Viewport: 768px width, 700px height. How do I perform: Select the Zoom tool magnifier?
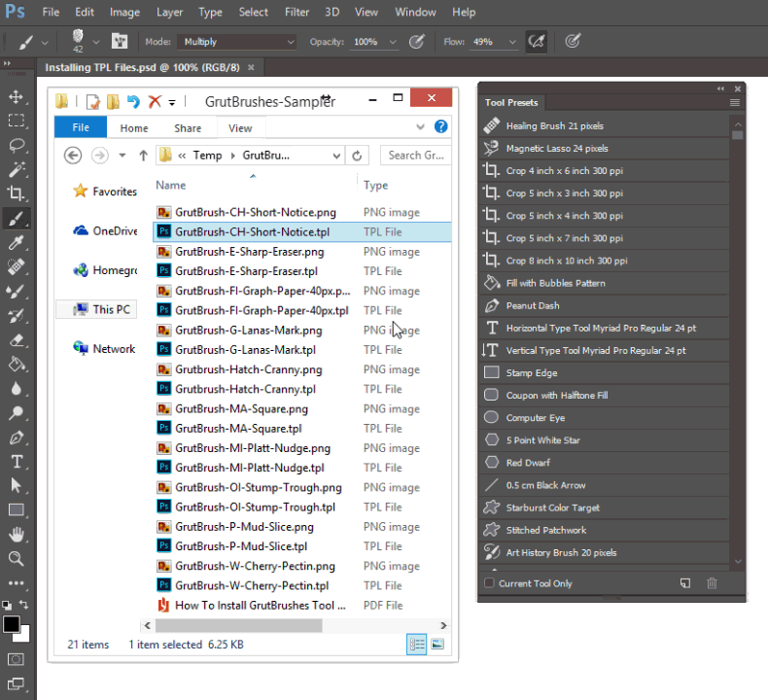16,558
